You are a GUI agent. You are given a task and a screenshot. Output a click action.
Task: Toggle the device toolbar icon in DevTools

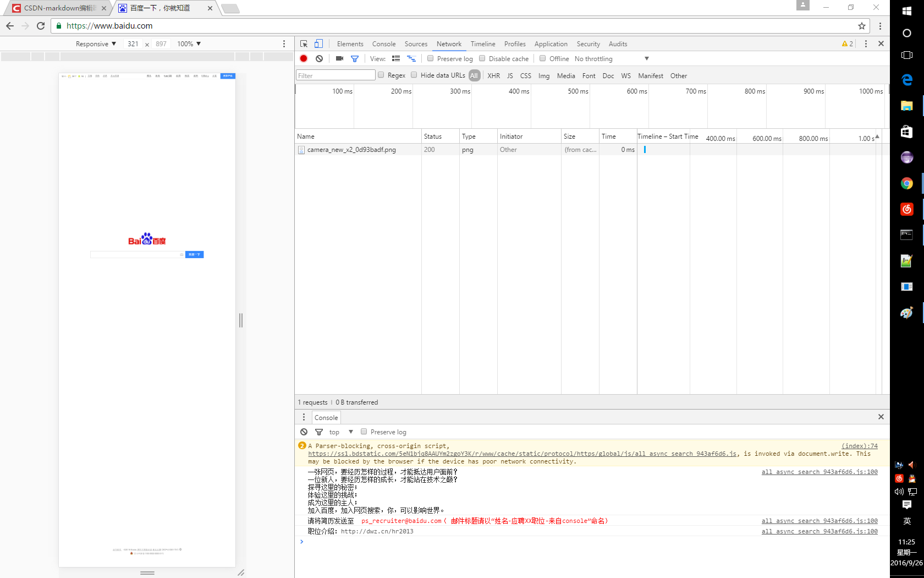tap(318, 44)
